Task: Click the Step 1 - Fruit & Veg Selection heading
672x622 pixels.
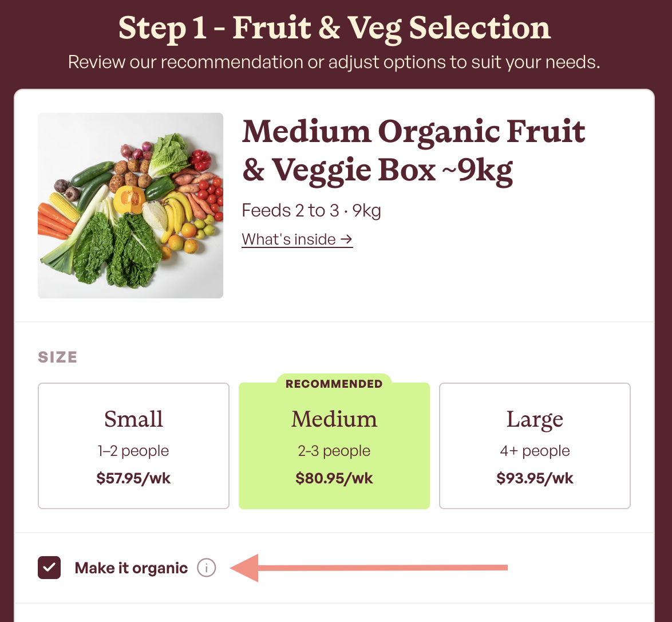Action: tap(334, 28)
